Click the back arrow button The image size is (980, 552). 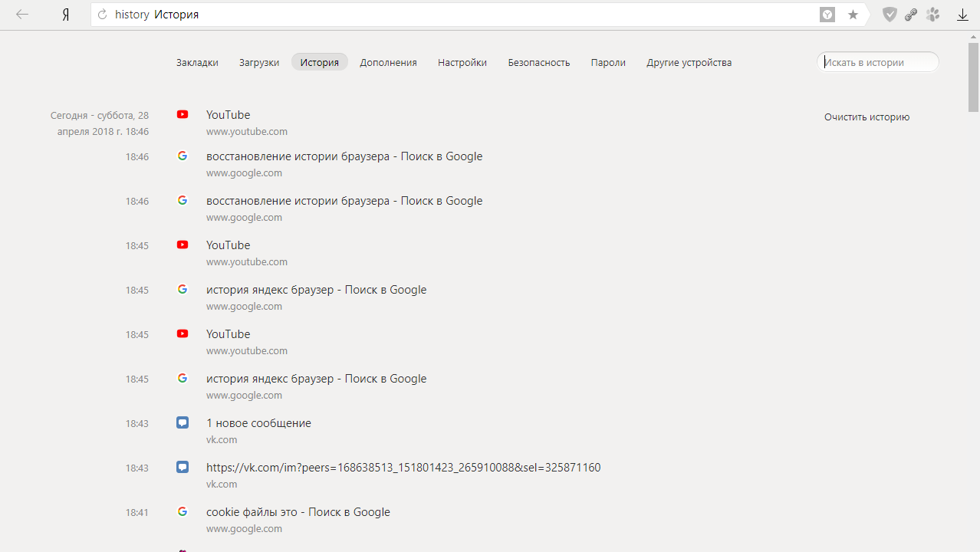point(22,15)
